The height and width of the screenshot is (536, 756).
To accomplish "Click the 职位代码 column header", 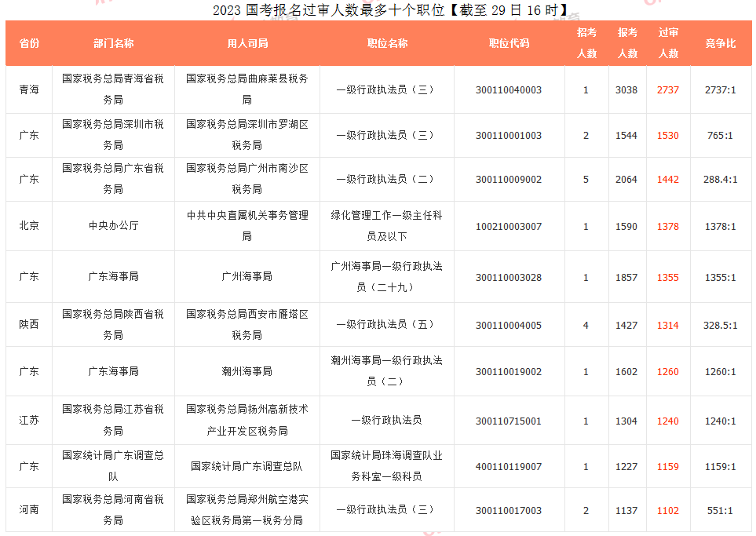I will 509,43.
